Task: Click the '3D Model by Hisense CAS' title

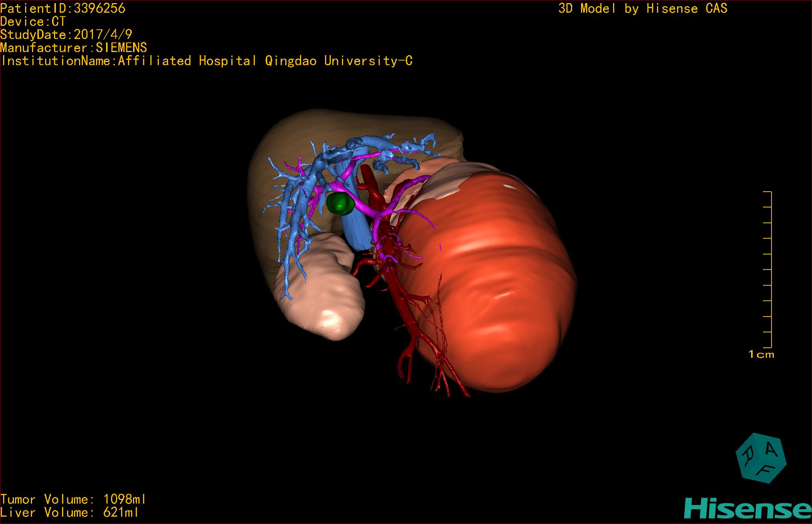Action: (643, 8)
